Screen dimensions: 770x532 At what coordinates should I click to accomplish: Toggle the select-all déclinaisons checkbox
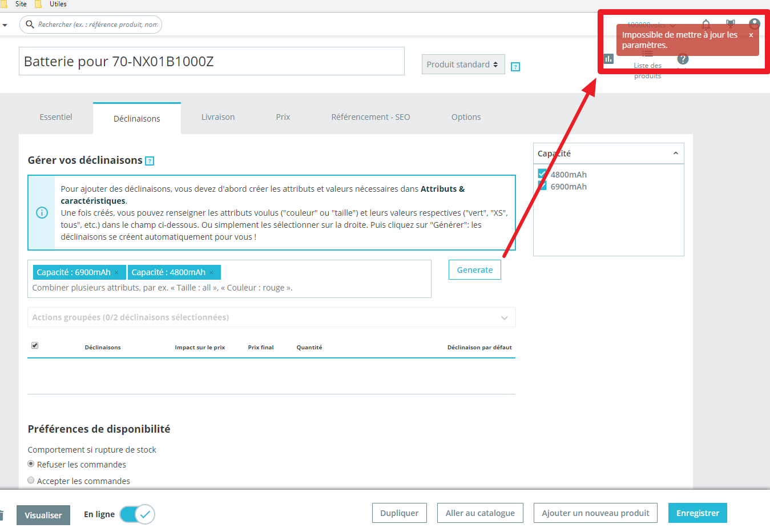35,345
